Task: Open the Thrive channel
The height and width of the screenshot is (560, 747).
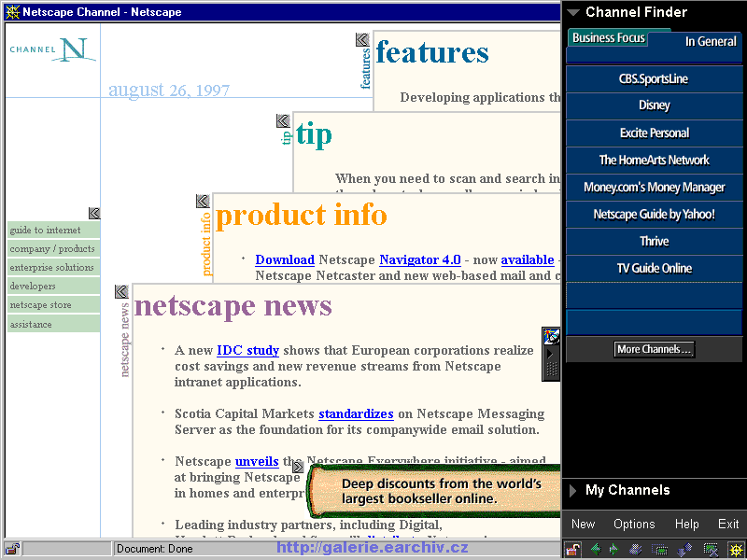Action: click(654, 241)
